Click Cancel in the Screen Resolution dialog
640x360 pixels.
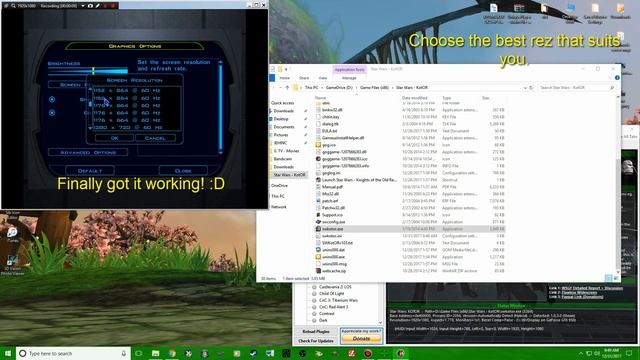point(156,138)
